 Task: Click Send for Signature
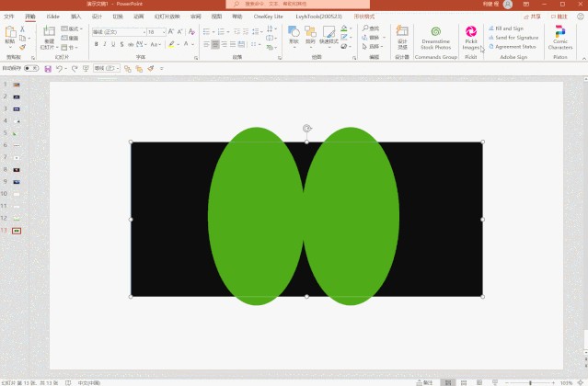pos(515,37)
